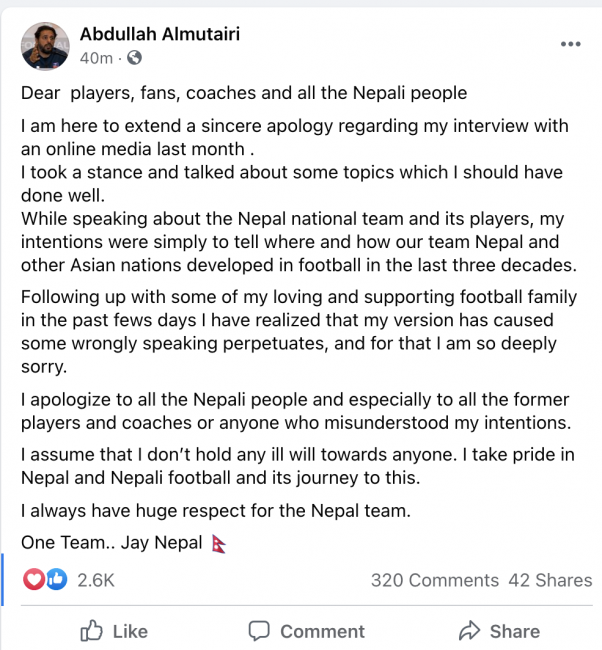602x650 pixels.
Task: Open the Abdullah Almutairi profile name link
Action: (x=160, y=34)
